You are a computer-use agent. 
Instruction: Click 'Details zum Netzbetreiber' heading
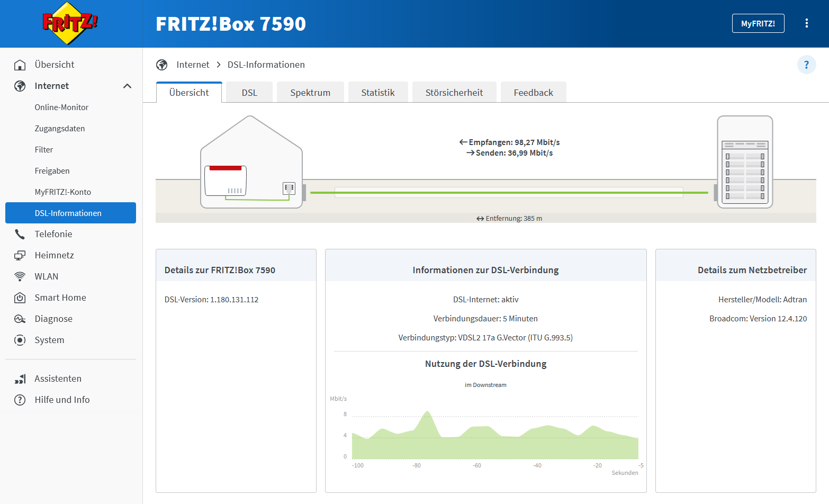pyautogui.click(x=752, y=270)
